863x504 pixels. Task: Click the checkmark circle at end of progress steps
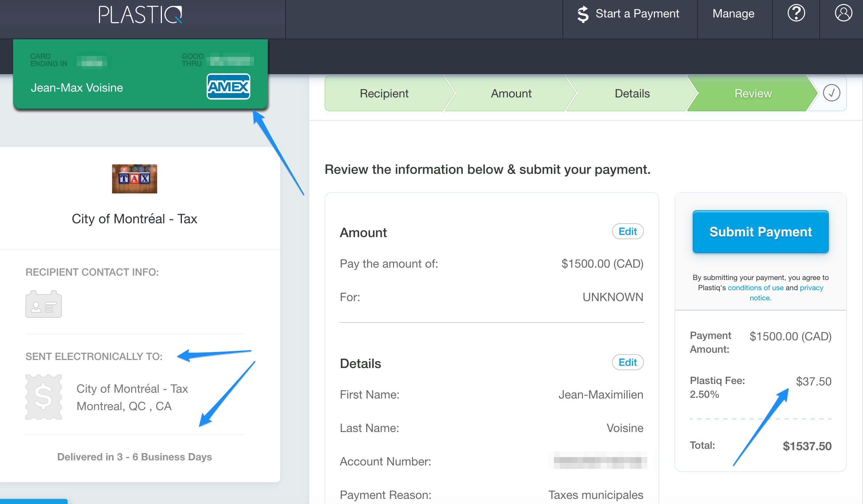pyautogui.click(x=831, y=93)
